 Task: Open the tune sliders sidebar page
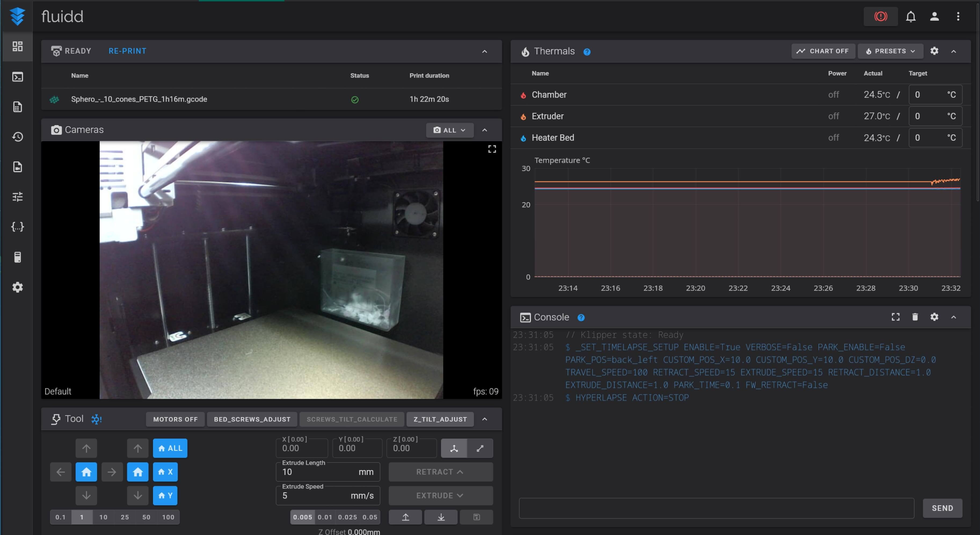[x=17, y=197]
